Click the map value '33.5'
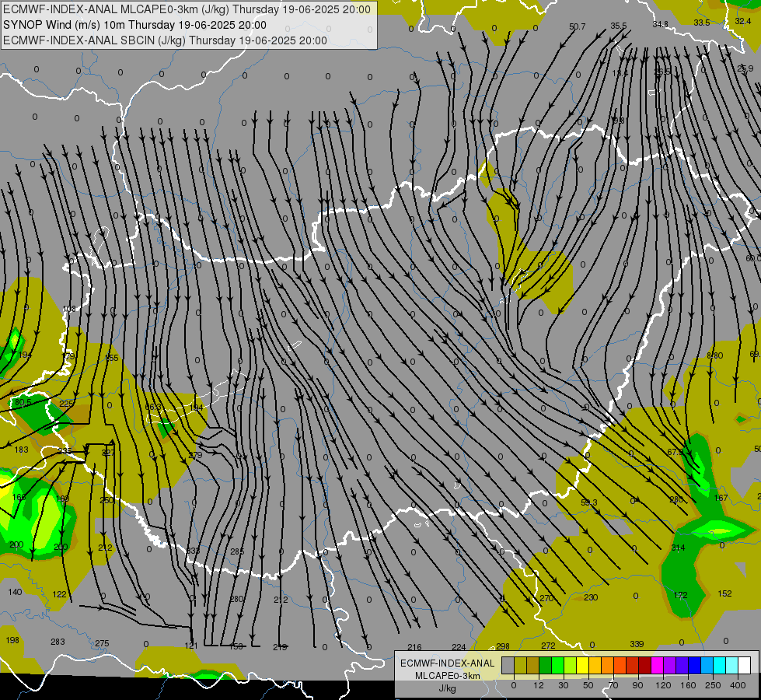 pyautogui.click(x=702, y=23)
